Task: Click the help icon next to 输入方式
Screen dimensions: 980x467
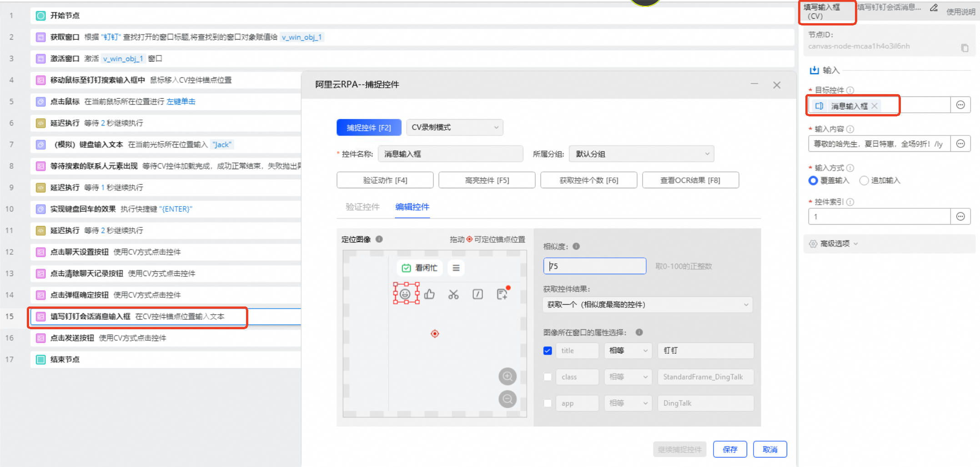Action: [850, 168]
